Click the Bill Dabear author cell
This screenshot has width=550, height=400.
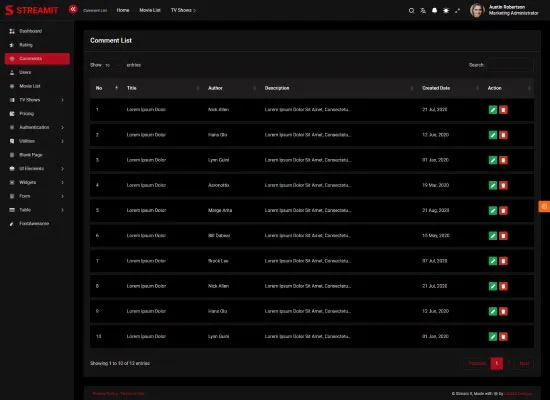[x=219, y=236]
